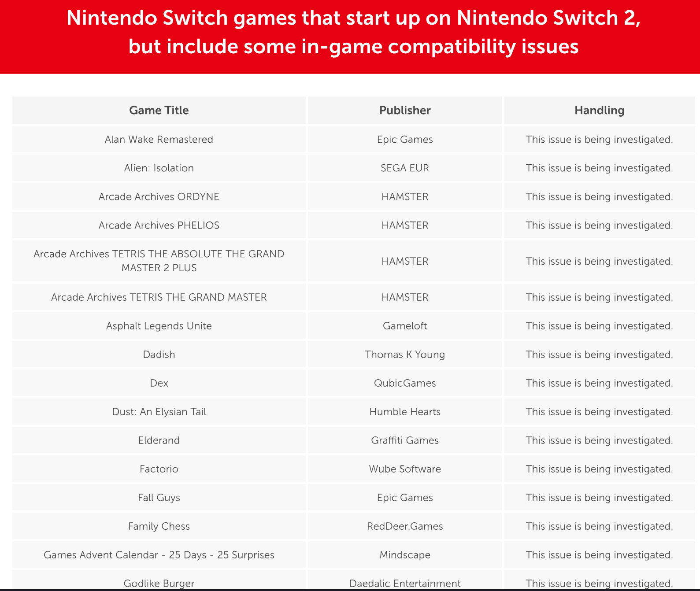Select the Asphalt Legends Unite row title
Screen dimensions: 700x591
159,326
